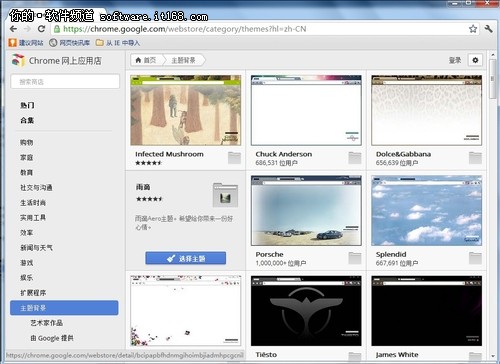
Task: Open the 效率 category
Action: [x=27, y=233]
